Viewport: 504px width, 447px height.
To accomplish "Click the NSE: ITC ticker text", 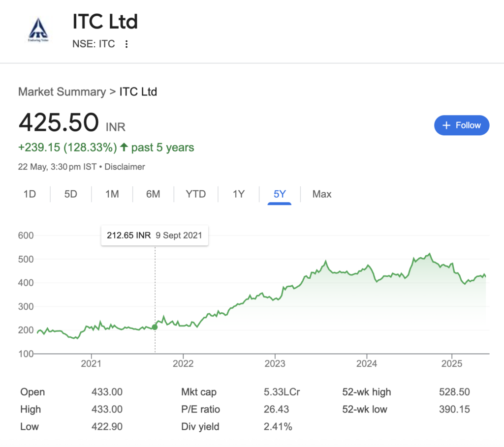I will tap(94, 44).
